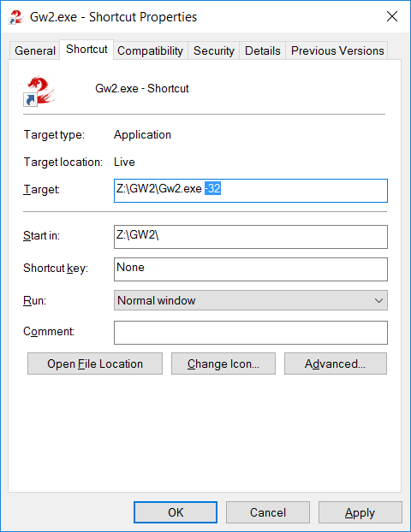The height and width of the screenshot is (532, 411).
Task: Click the Cancel button
Action: [x=268, y=512]
